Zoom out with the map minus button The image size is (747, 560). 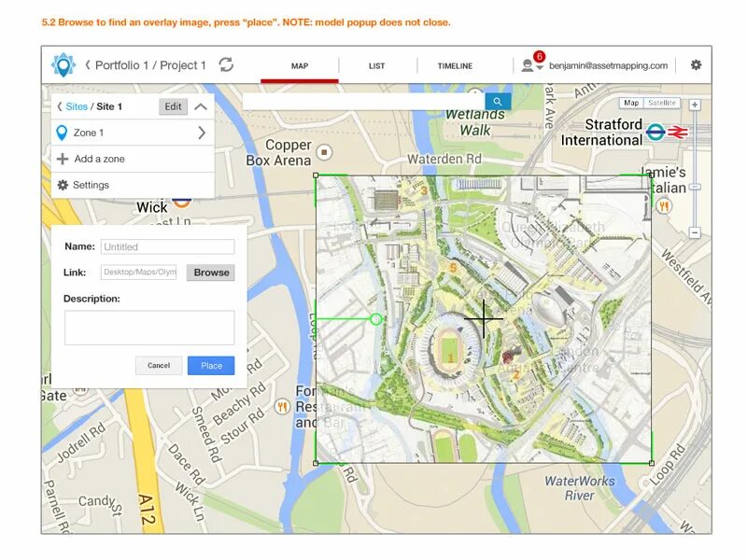[x=695, y=232]
